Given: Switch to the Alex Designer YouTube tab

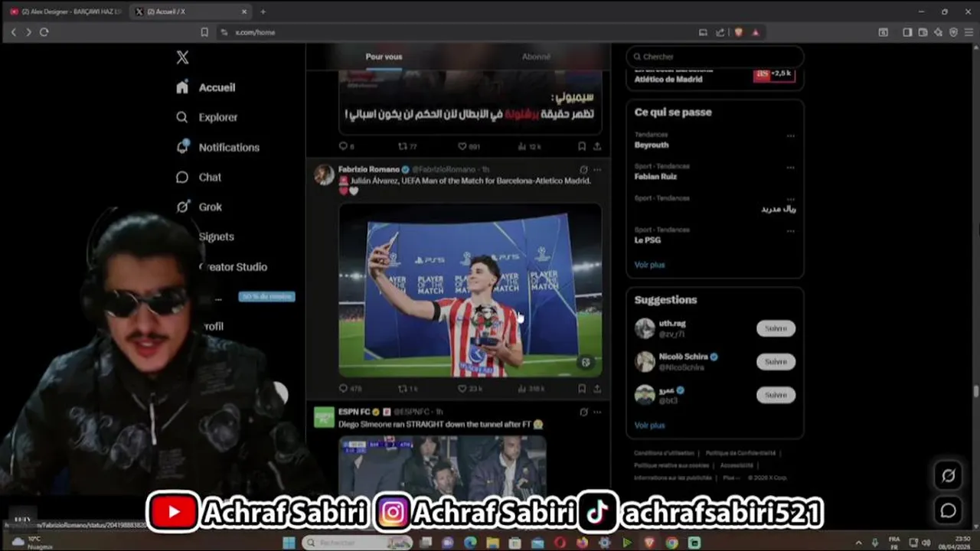Looking at the screenshot, I should (65, 11).
